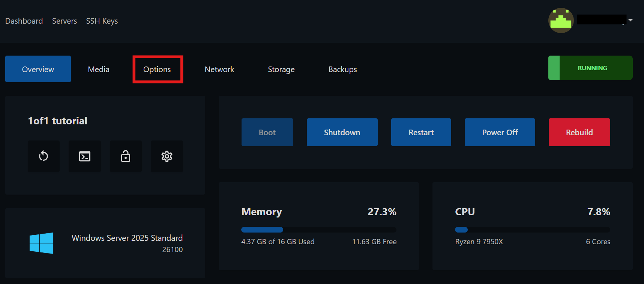
Task: Click the restart arrow icon under 1of1 tutorial
Action: [x=44, y=156]
